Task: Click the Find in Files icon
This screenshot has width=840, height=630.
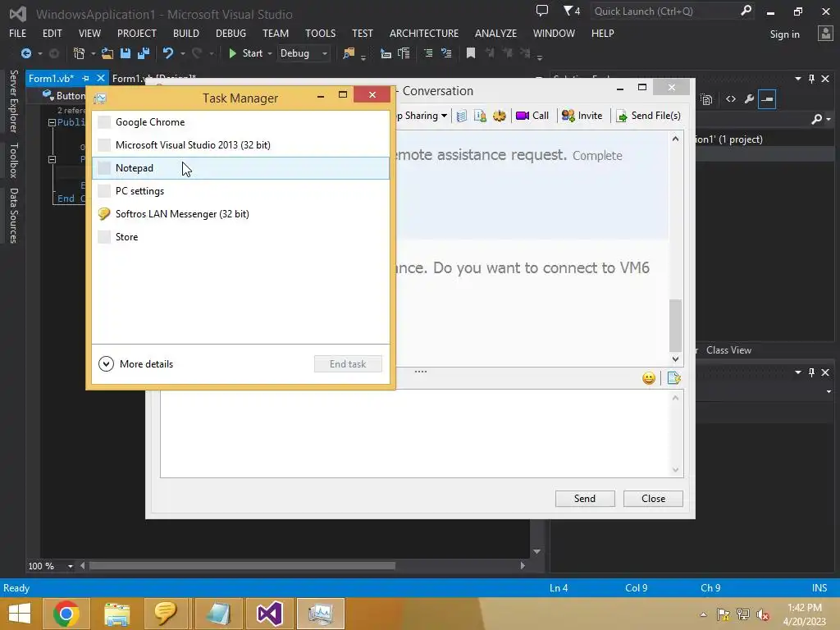Action: pyautogui.click(x=349, y=53)
